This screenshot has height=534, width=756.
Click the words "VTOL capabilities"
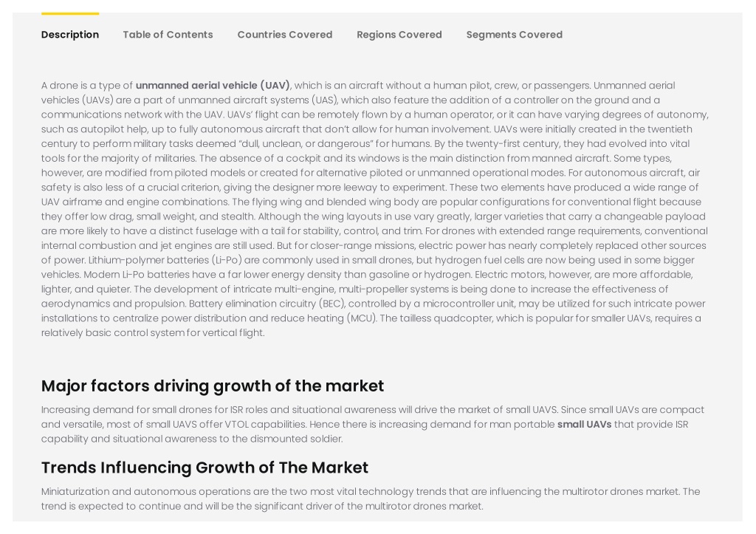pyautogui.click(x=266, y=425)
